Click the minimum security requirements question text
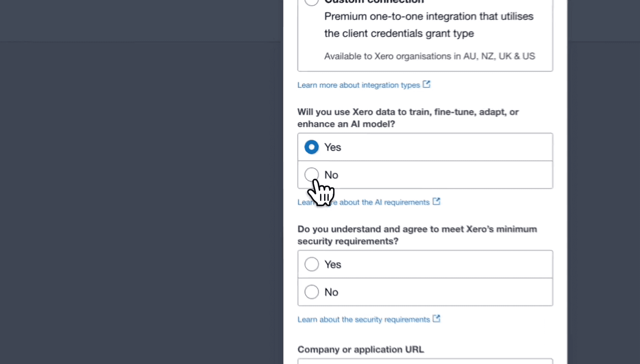Viewport: 640px width, 364px height. (x=417, y=235)
